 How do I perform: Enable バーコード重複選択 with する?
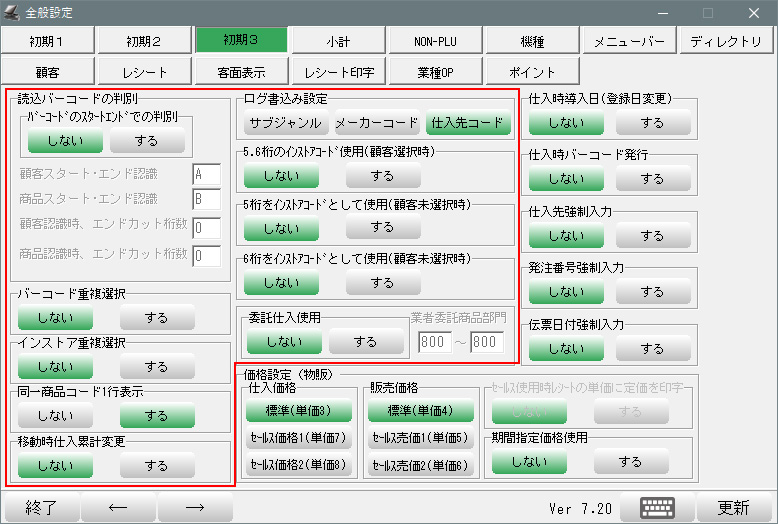pyautogui.click(x=156, y=318)
